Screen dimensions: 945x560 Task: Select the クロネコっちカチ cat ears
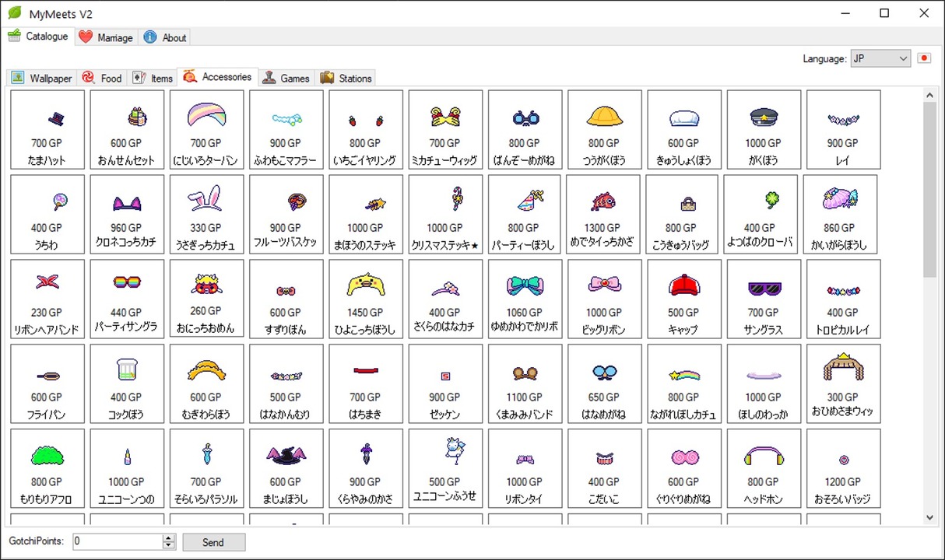tap(127, 214)
